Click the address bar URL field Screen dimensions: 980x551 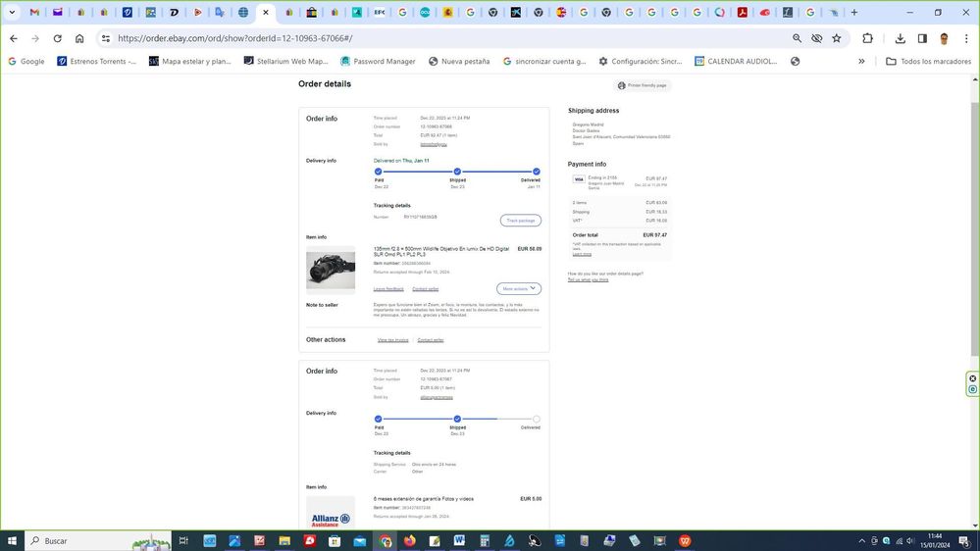point(450,38)
